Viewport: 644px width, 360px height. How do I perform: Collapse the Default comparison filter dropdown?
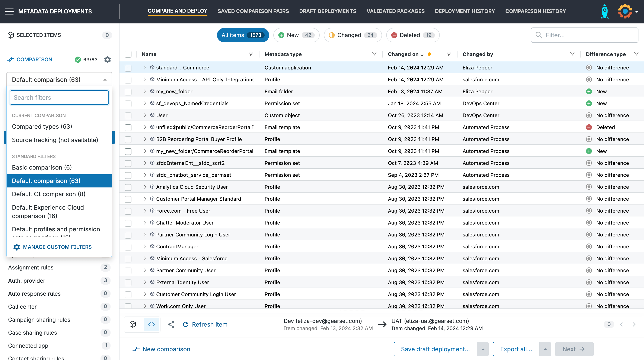pyautogui.click(x=105, y=80)
